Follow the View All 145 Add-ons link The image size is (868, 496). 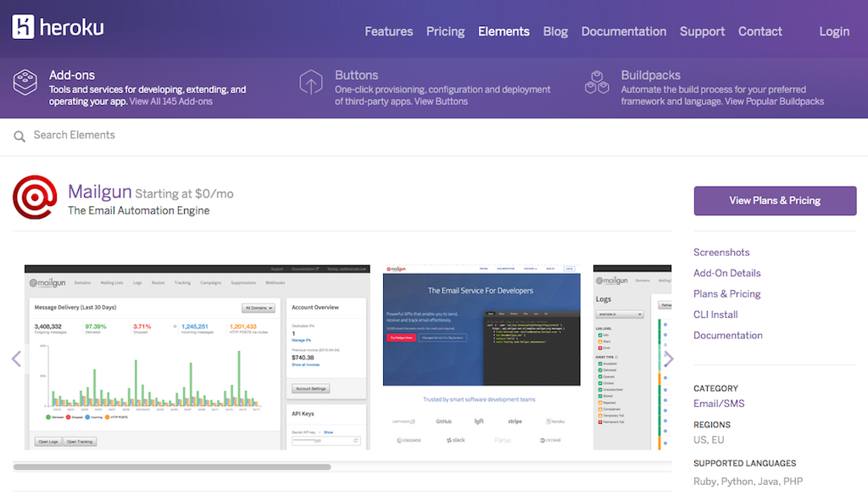(x=170, y=101)
